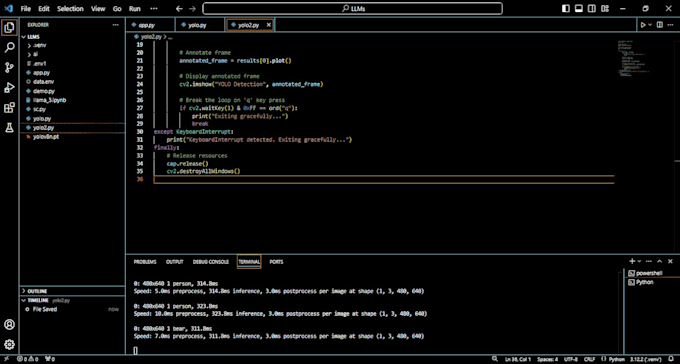Viewport: 680px width, 364px height.
Task: Open Explorer Views and More Actions ellipsis
Action: pos(115,25)
